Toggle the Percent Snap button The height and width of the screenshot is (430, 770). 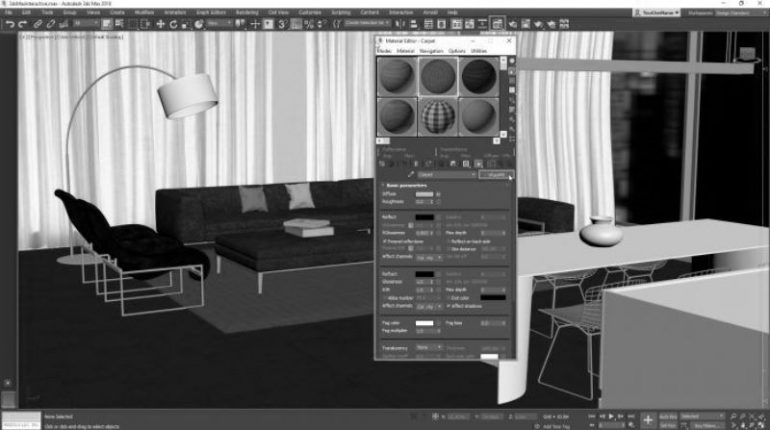pos(309,24)
